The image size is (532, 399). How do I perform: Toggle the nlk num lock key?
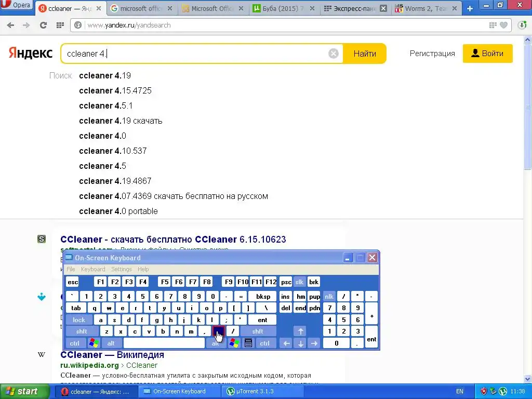click(x=329, y=297)
